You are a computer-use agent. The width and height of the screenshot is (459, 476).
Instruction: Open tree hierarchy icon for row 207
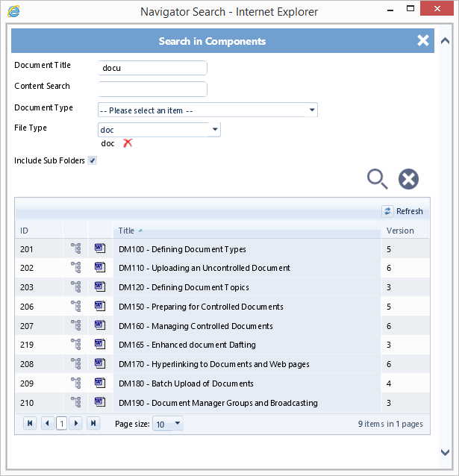point(76,325)
